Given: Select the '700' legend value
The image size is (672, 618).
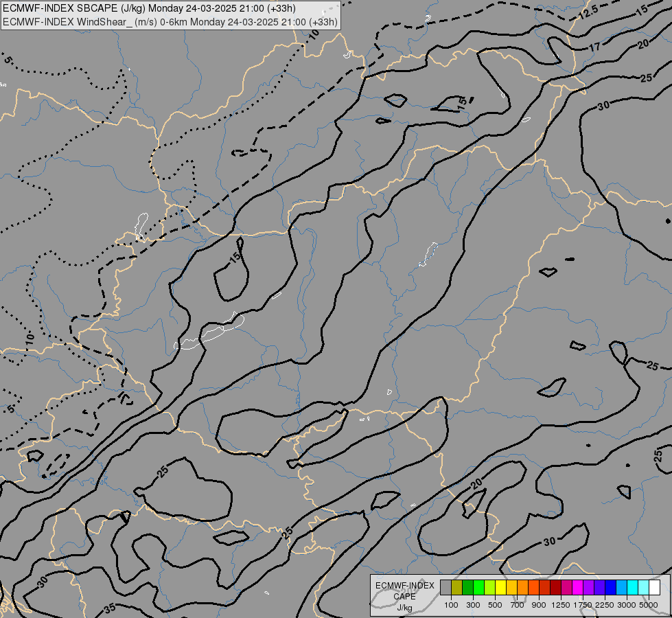Looking at the screenshot, I should pos(518,605).
